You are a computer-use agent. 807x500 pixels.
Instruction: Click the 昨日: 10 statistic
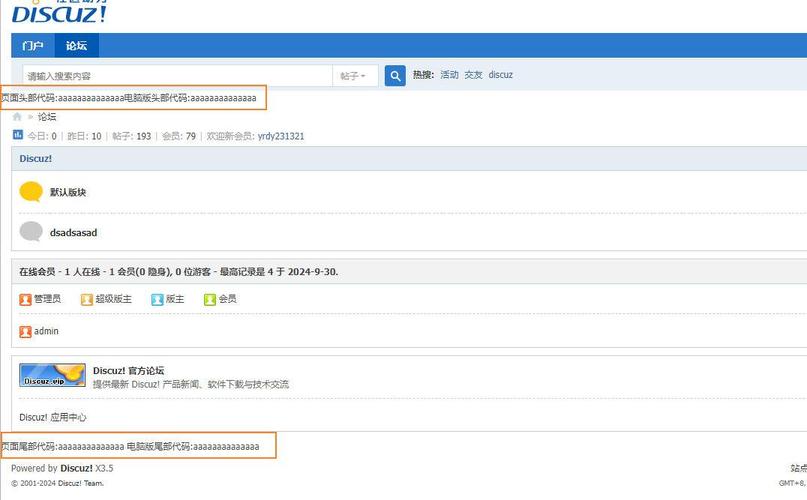[x=84, y=136]
